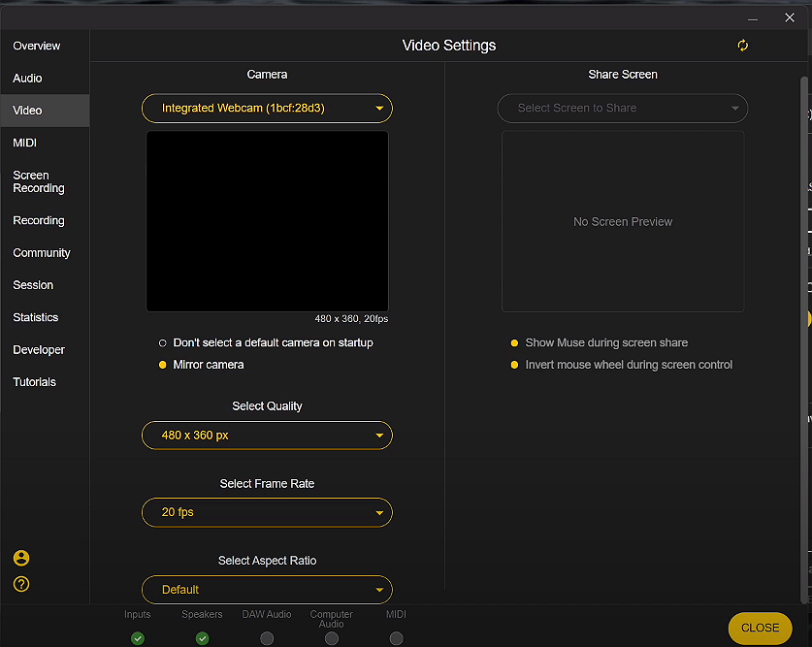Screen dimensions: 812x647
Task: Open the 20 fps frame rate dropdown
Action: pos(267,512)
